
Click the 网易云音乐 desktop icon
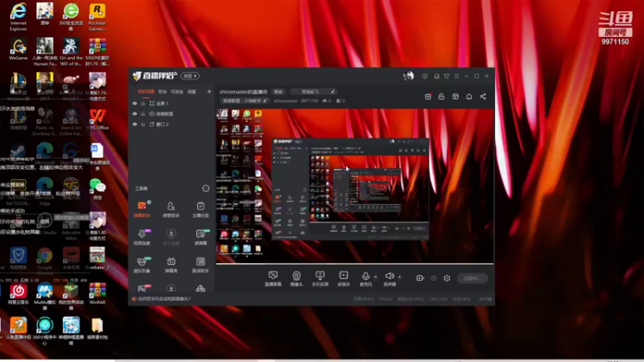click(x=18, y=293)
